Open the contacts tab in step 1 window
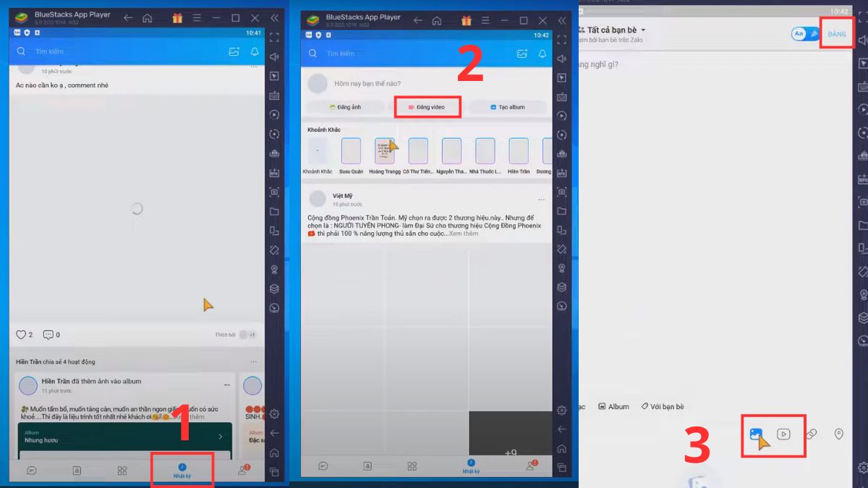 (77, 471)
